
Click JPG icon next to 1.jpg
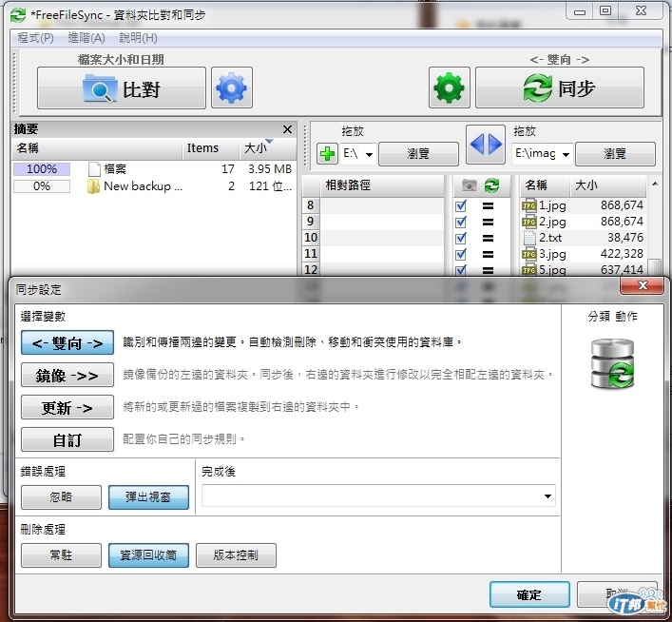[x=529, y=205]
